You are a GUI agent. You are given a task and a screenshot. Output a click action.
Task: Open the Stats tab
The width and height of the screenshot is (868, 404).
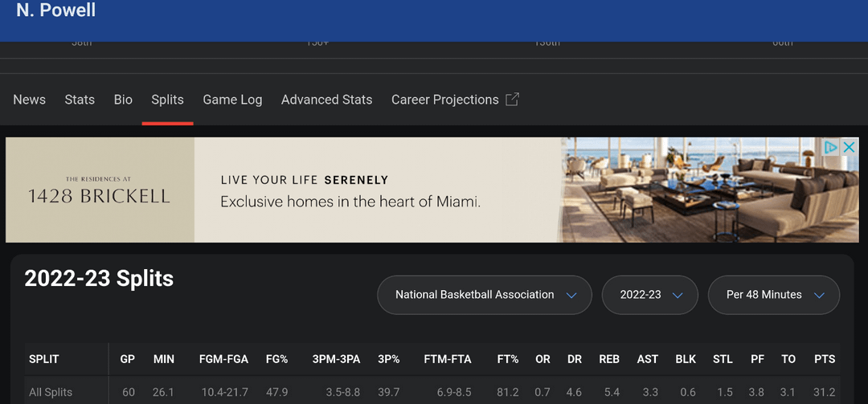tap(80, 100)
